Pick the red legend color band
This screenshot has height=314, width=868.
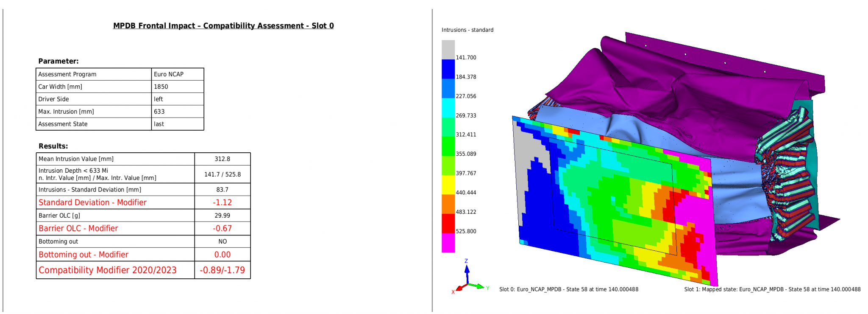point(448,224)
